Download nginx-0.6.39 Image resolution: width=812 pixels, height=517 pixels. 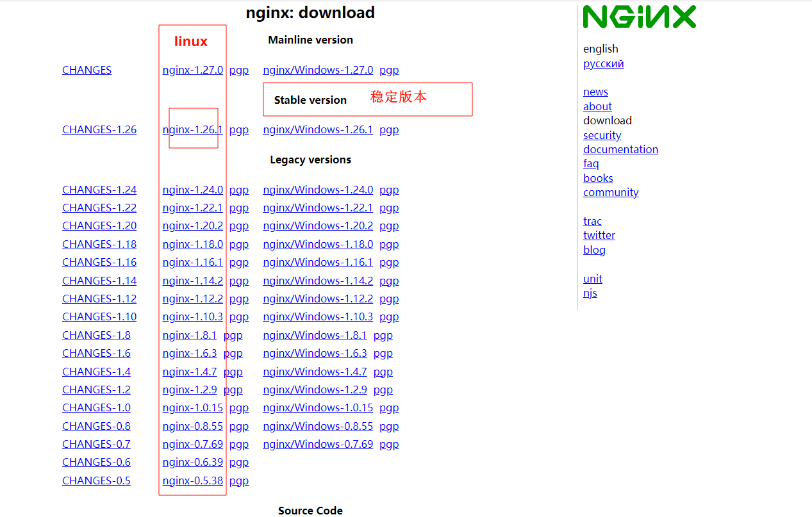[x=193, y=462]
